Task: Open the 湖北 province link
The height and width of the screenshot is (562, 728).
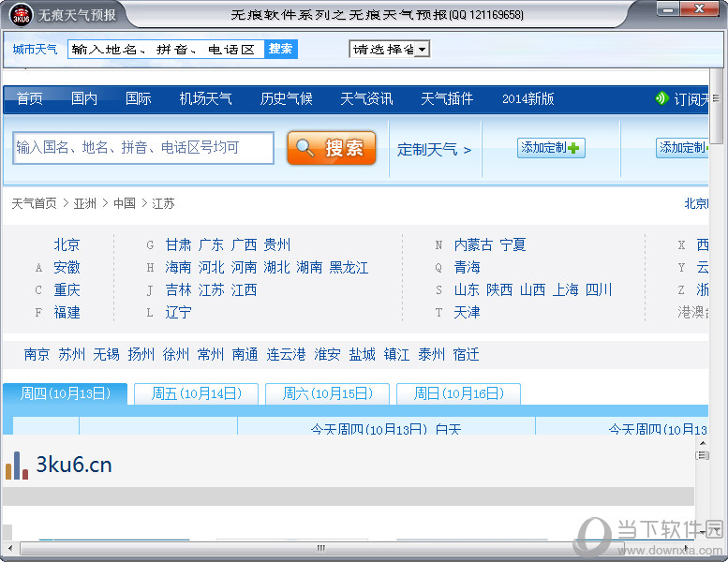Action: [x=277, y=267]
